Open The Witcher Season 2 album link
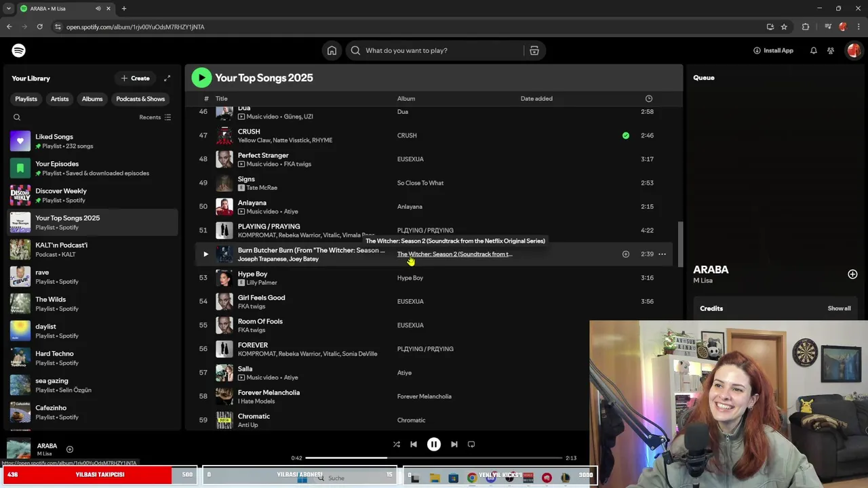868x488 pixels. point(454,254)
